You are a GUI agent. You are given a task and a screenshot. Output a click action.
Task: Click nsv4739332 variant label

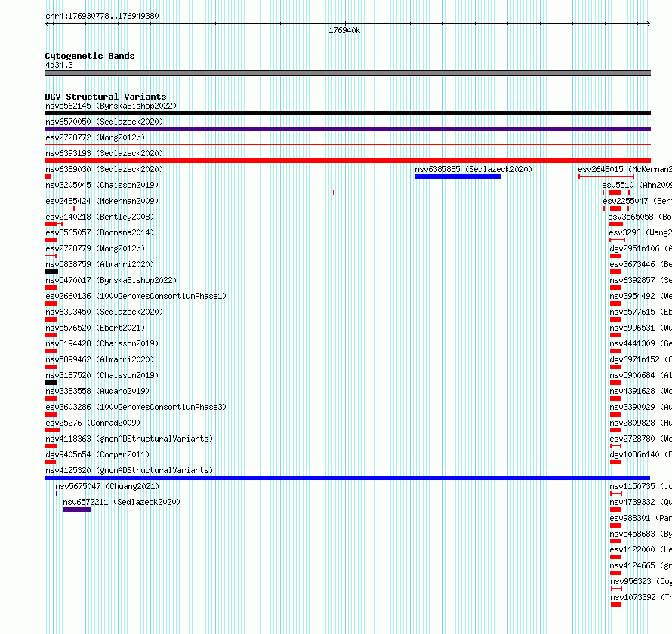coord(641,502)
